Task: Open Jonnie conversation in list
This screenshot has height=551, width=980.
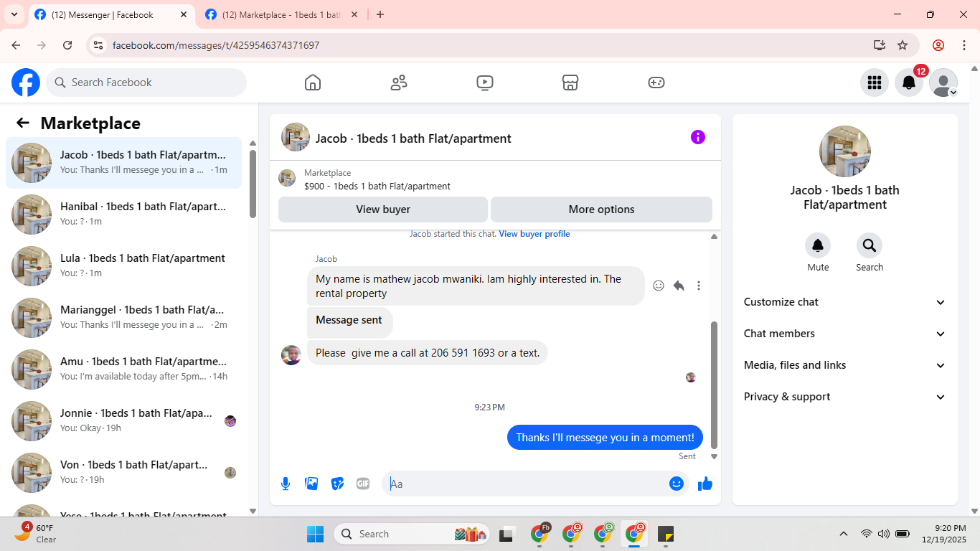Action: [123, 421]
